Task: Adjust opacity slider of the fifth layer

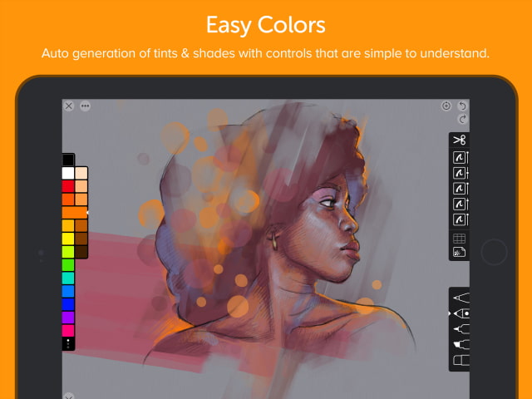Action: tap(467, 219)
